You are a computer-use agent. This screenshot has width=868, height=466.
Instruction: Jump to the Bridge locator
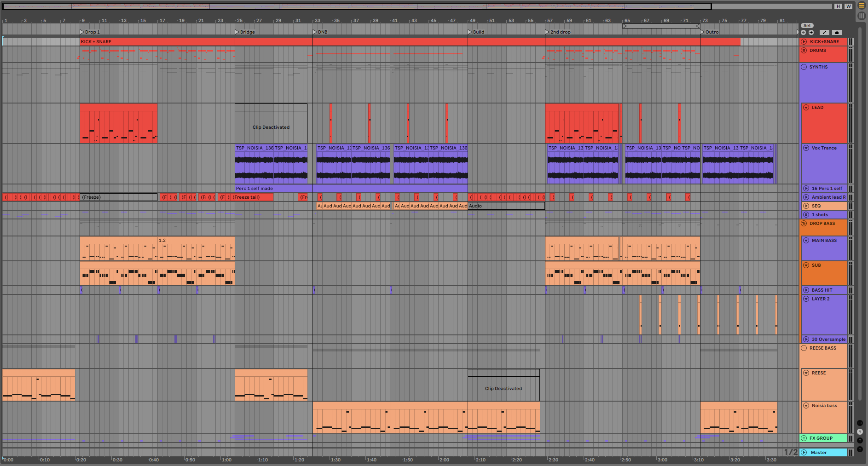[x=245, y=32]
